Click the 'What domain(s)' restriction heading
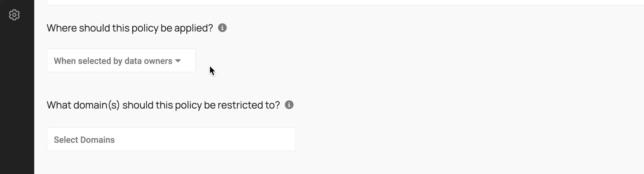 click(163, 105)
